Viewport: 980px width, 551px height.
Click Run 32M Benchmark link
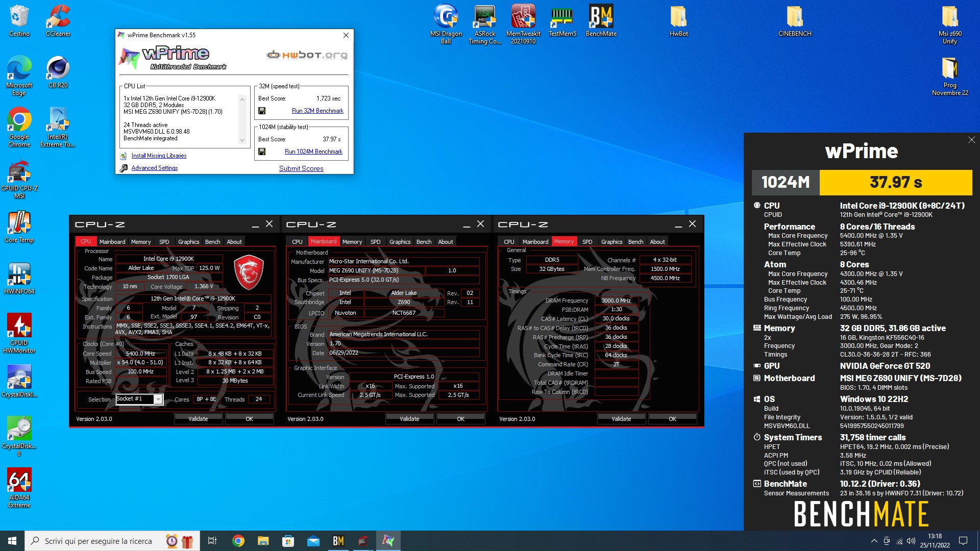(317, 111)
